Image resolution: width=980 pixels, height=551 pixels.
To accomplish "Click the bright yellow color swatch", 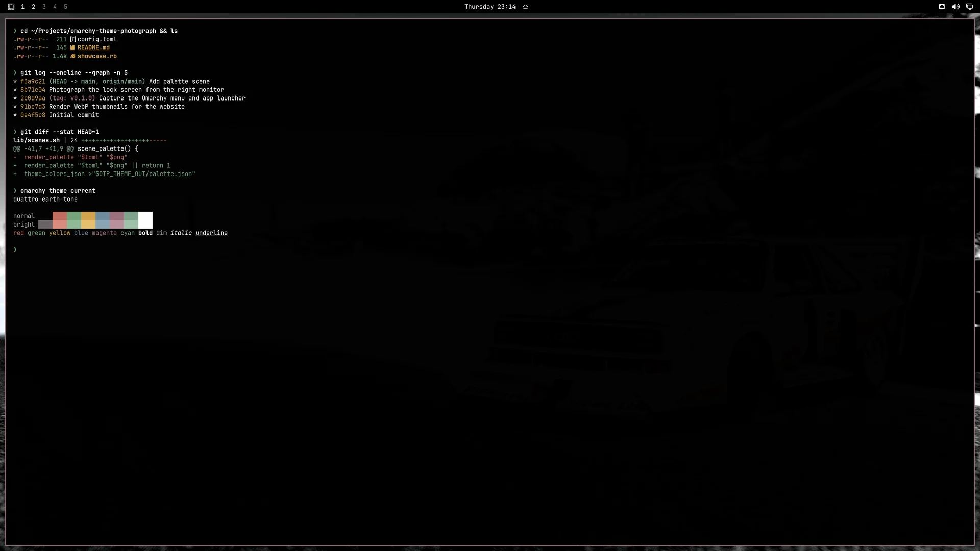I will 88,224.
